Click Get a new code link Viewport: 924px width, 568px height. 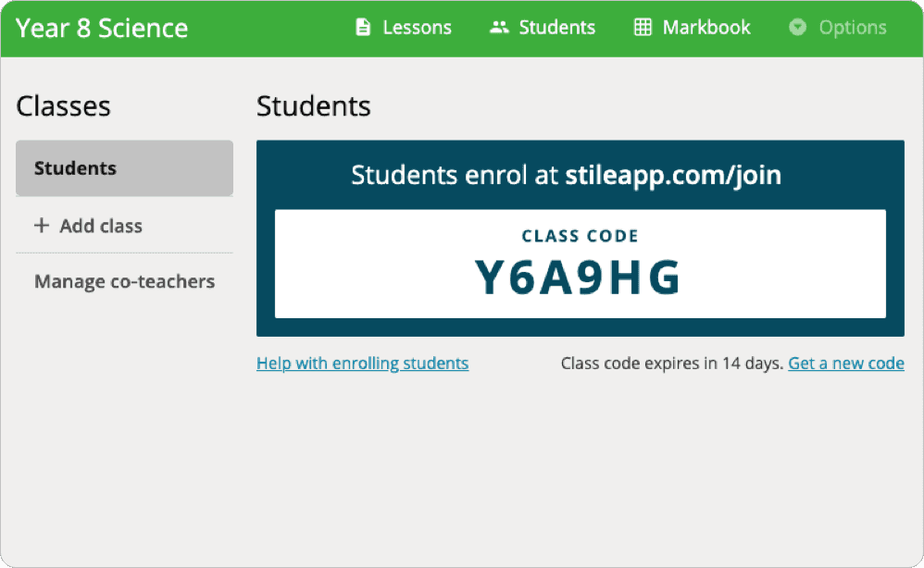pyautogui.click(x=846, y=364)
